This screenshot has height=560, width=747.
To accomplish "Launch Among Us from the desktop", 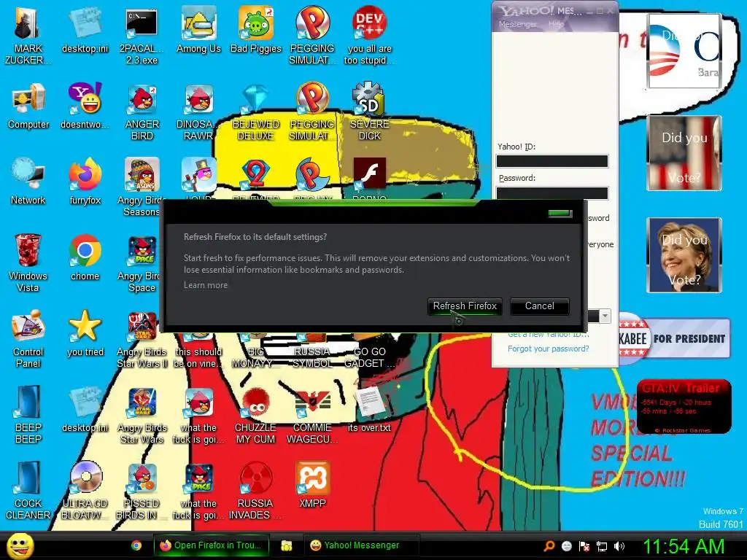I will [198, 30].
